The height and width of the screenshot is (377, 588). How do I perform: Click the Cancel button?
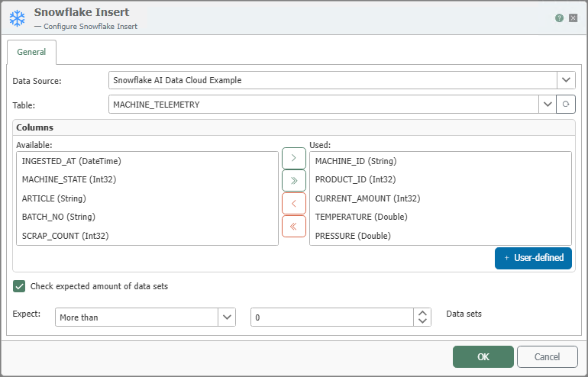tap(547, 356)
